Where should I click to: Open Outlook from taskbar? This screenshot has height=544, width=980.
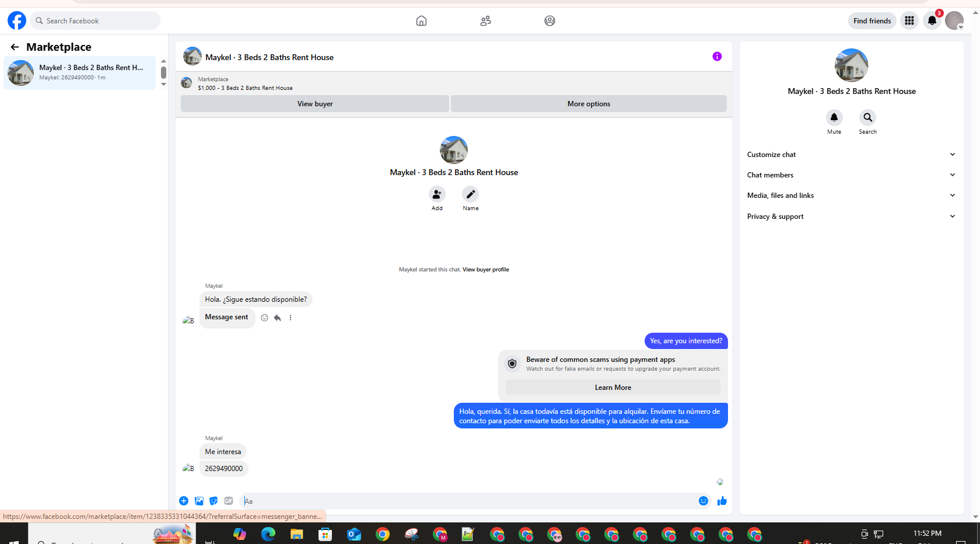pos(354,534)
